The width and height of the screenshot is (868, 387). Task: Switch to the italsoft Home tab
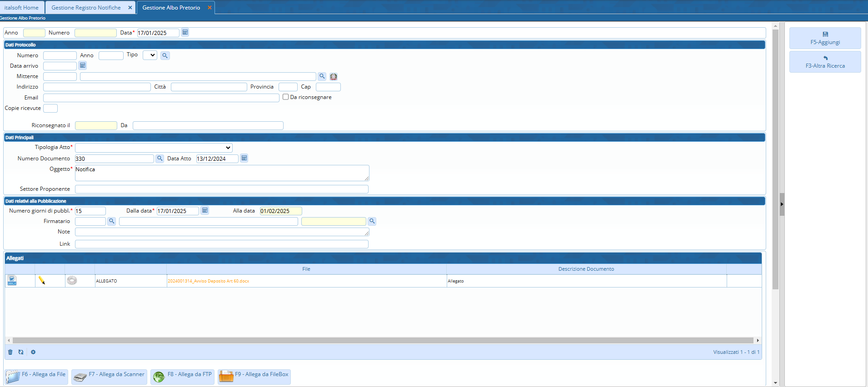22,8
